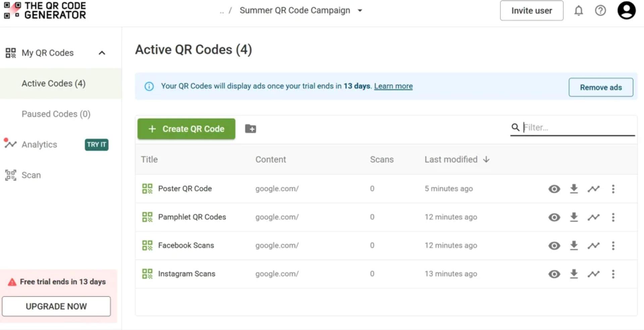Click the warning triangle by free trial notice

(12, 282)
